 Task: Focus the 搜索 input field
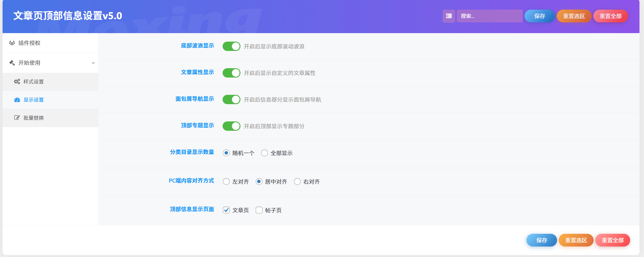coord(489,16)
